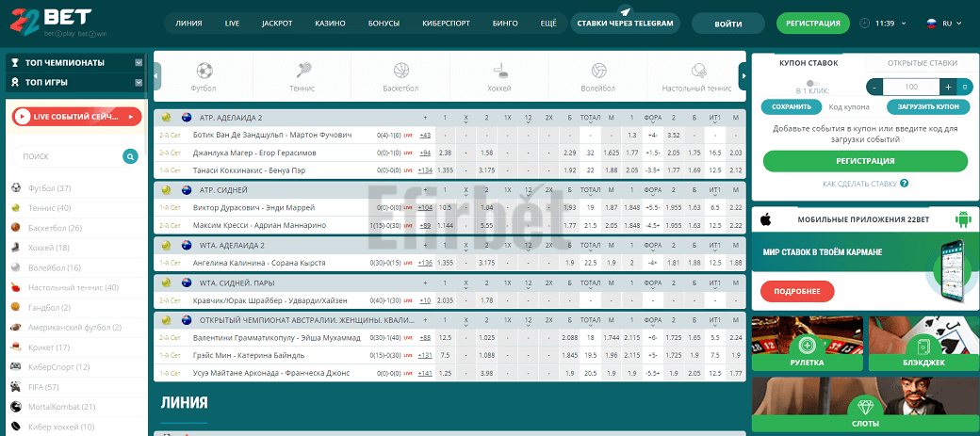980x436 pixels.
Task: Switch to Открытые ставки tab
Action: coord(923,63)
